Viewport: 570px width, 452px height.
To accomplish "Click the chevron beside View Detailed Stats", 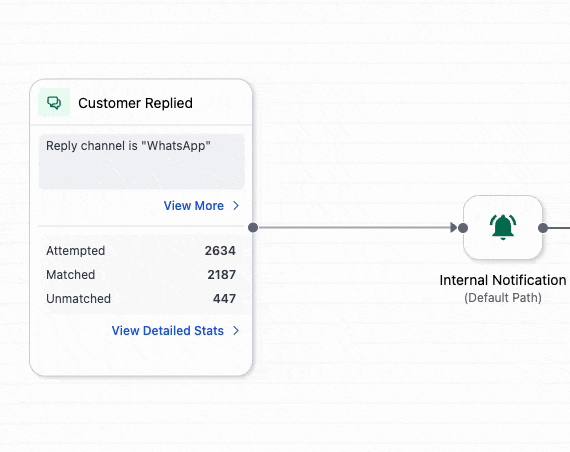I will 236,331.
